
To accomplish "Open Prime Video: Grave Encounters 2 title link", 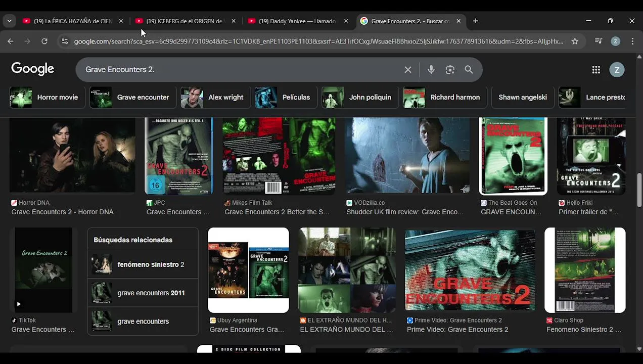I will tap(457, 330).
